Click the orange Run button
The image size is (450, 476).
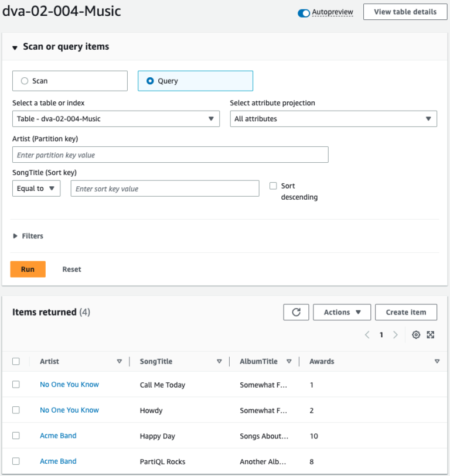pyautogui.click(x=28, y=269)
